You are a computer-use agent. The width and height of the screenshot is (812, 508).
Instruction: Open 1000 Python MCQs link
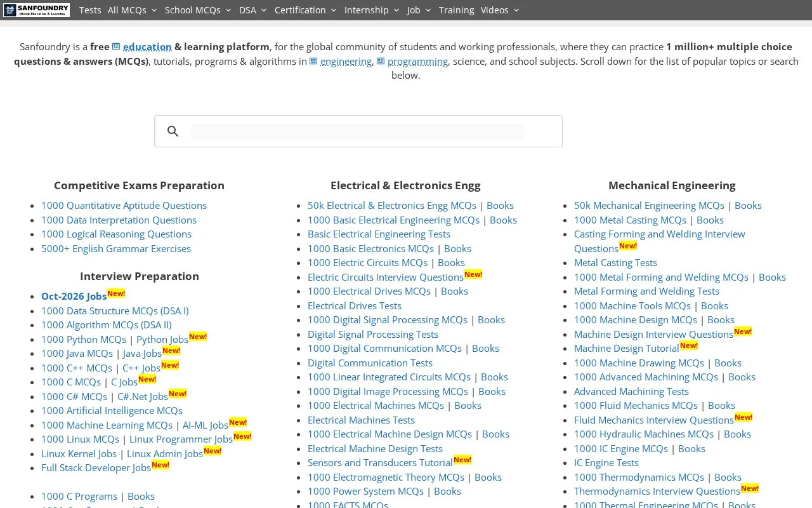[84, 340]
